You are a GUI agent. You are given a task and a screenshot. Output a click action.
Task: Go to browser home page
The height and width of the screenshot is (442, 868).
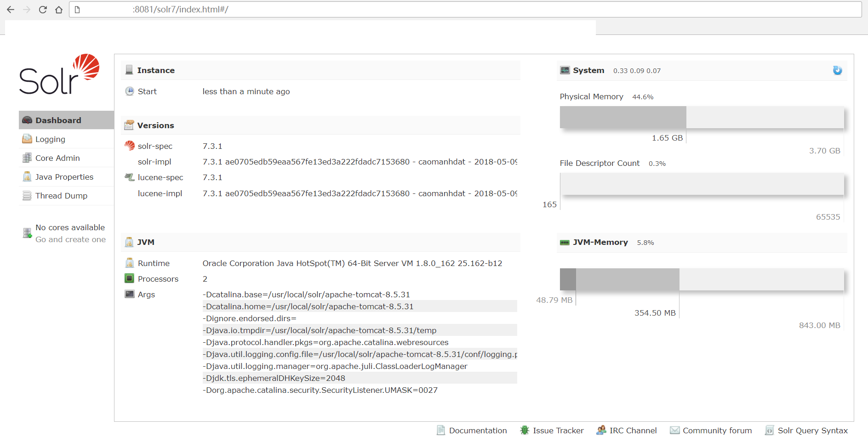tap(58, 9)
